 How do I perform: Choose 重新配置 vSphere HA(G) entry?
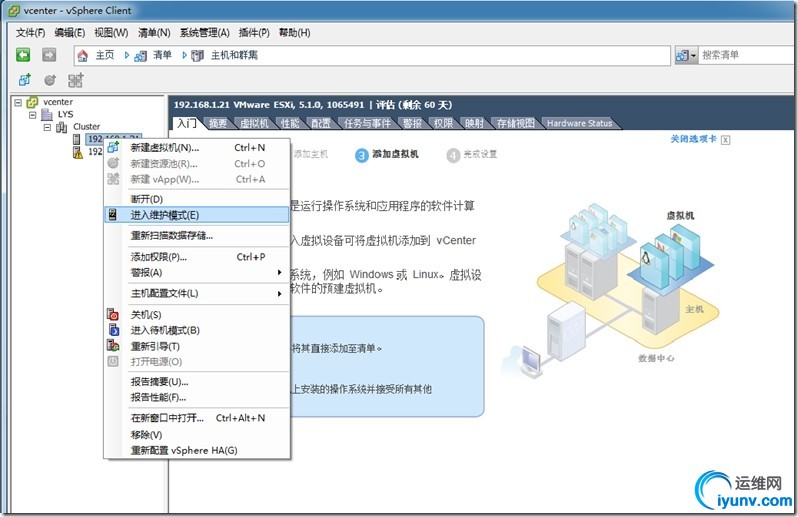coord(197,450)
